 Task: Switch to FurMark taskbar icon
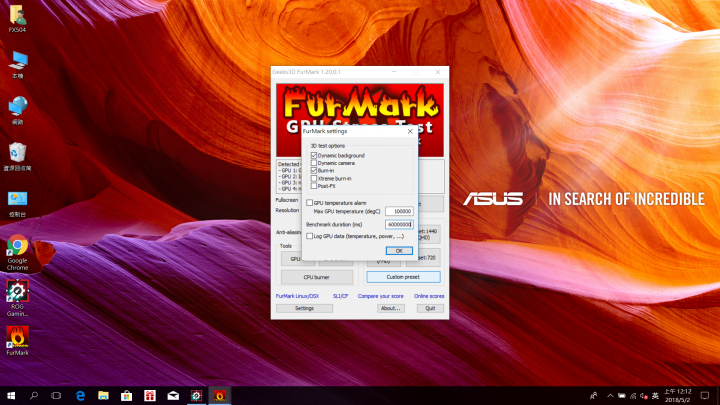(219, 395)
